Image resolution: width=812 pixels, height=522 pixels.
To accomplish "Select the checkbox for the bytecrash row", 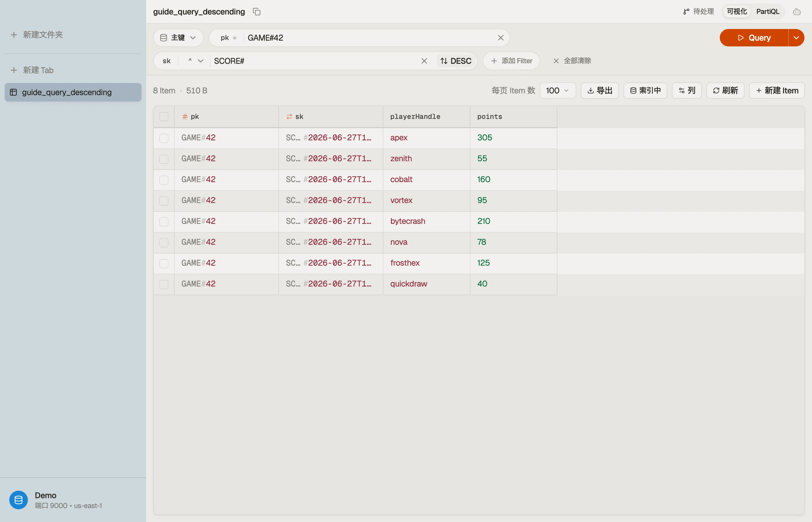I will pyautogui.click(x=164, y=222).
